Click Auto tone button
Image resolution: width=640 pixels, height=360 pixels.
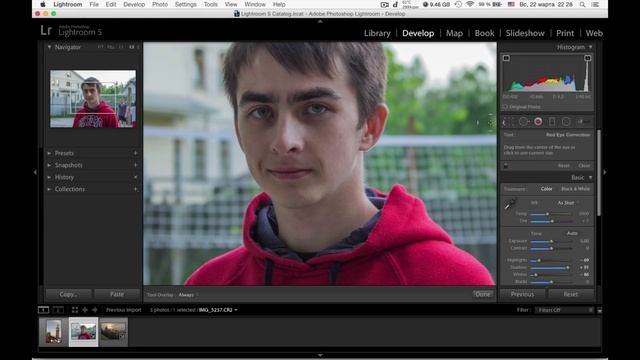(x=572, y=233)
